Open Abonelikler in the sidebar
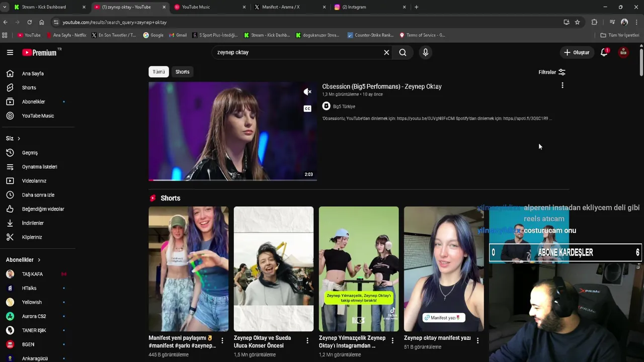 34,102
